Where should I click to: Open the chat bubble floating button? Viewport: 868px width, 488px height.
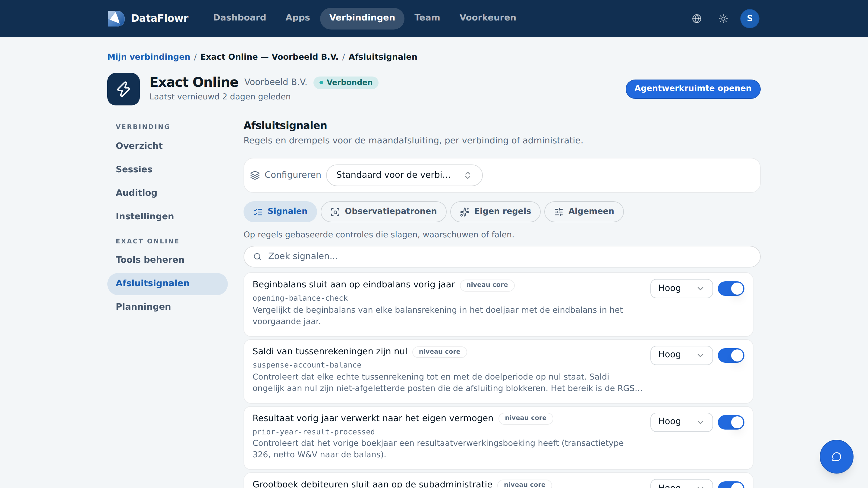pyautogui.click(x=836, y=457)
